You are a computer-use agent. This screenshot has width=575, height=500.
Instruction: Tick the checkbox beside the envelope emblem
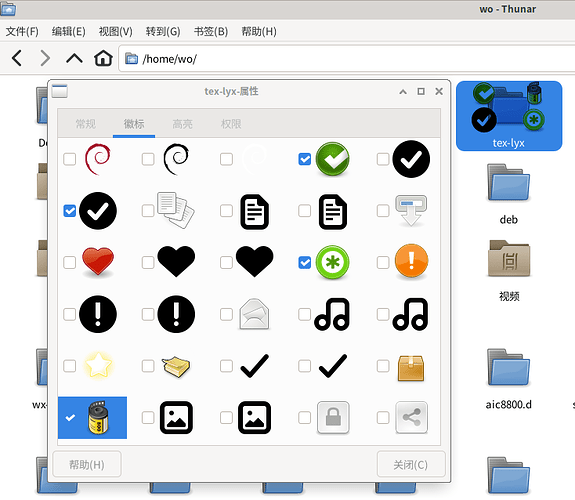click(x=226, y=314)
